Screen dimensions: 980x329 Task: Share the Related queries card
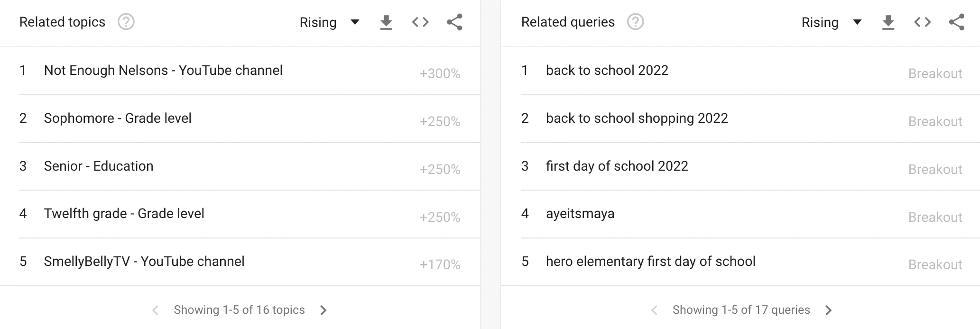coord(956,22)
